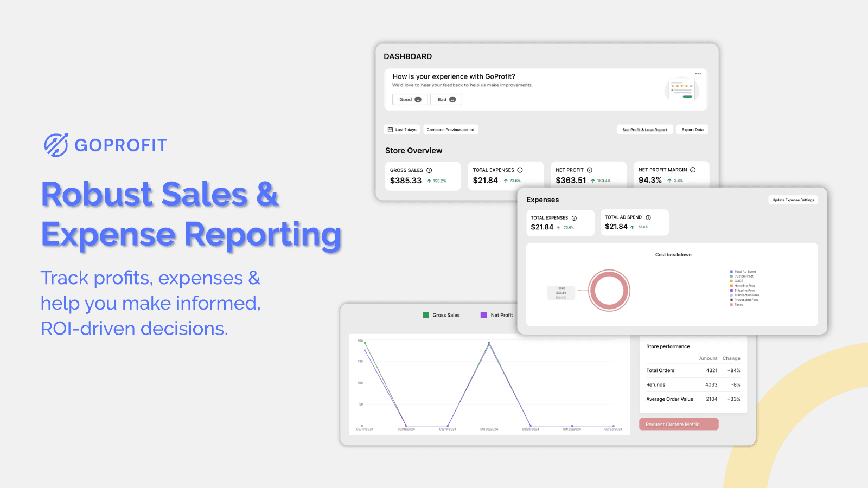Screen dimensions: 868x488
Task: Click See Profit & Loss Report
Action: (644, 129)
